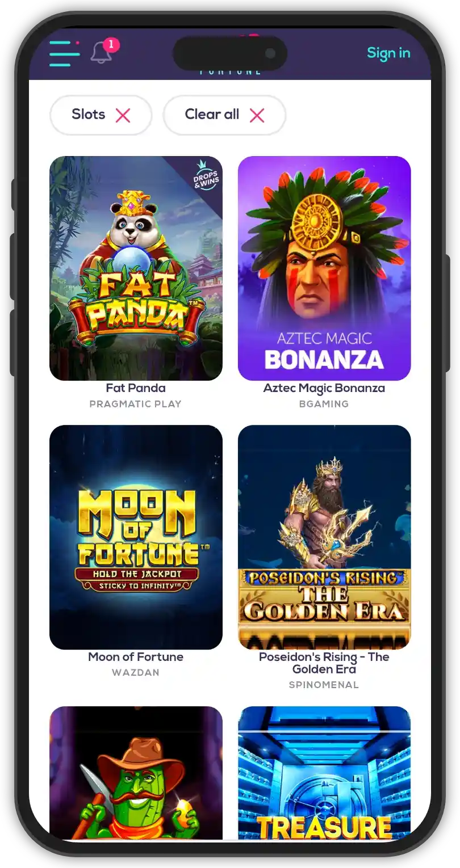The image size is (460, 868).
Task: Tap the Sign in link
Action: (388, 53)
